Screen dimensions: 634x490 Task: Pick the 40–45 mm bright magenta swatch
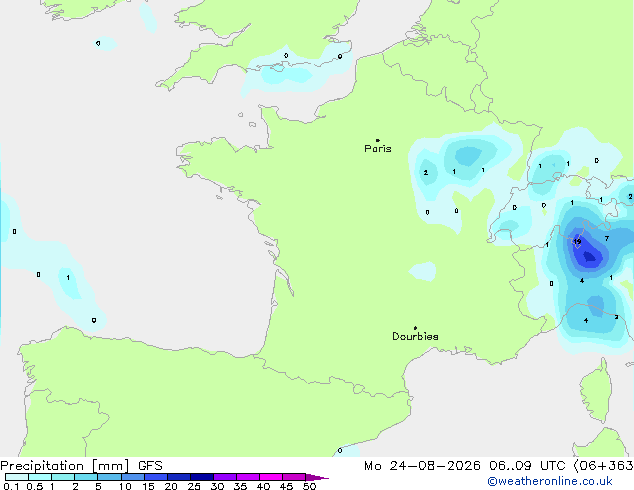coord(271,477)
